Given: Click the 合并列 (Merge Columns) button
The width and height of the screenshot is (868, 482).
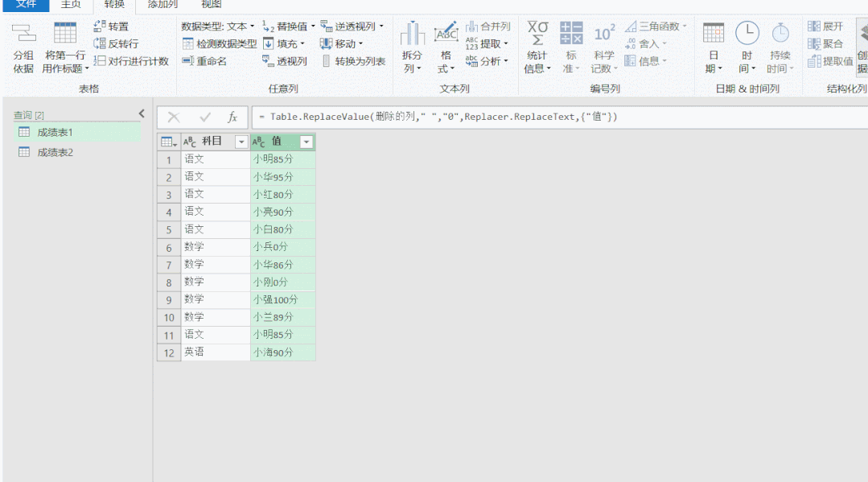Looking at the screenshot, I should point(487,26).
